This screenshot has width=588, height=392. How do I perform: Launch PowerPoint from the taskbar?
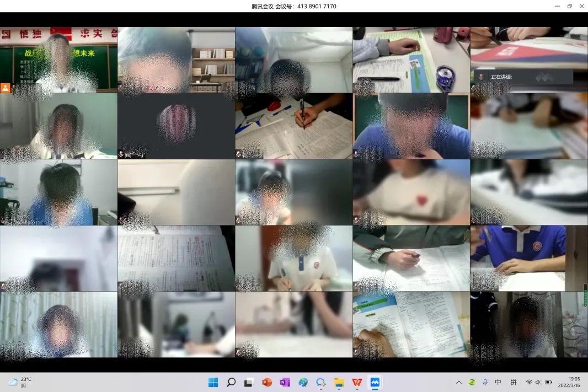tap(267, 382)
